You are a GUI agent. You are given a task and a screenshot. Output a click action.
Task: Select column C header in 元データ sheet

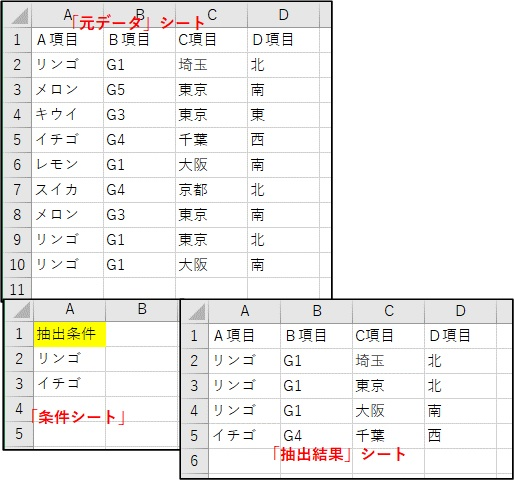(x=212, y=16)
